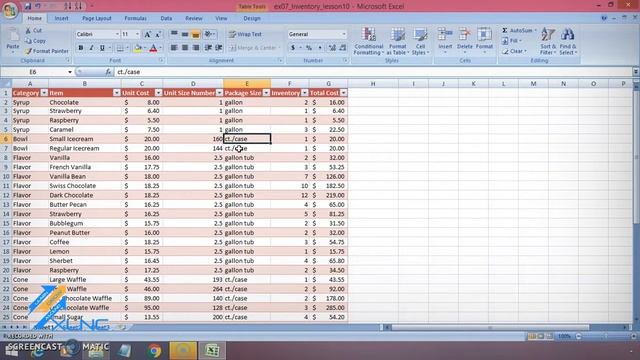Open Cell Styles gallery
This screenshot has width=640, height=360.
click(x=420, y=41)
